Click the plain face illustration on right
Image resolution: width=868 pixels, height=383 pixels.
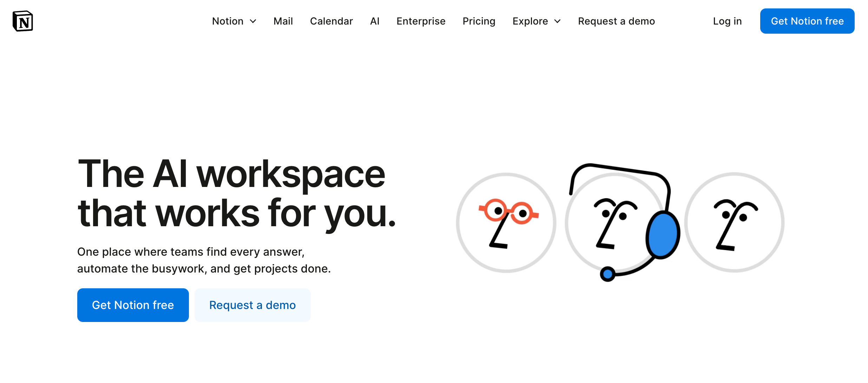[x=734, y=222]
